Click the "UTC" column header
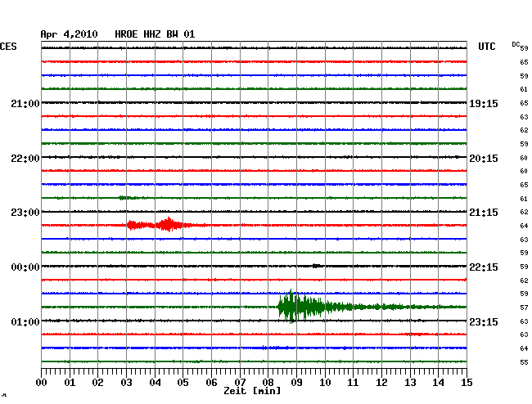Image resolution: width=532 pixels, height=404 pixels. (486, 47)
